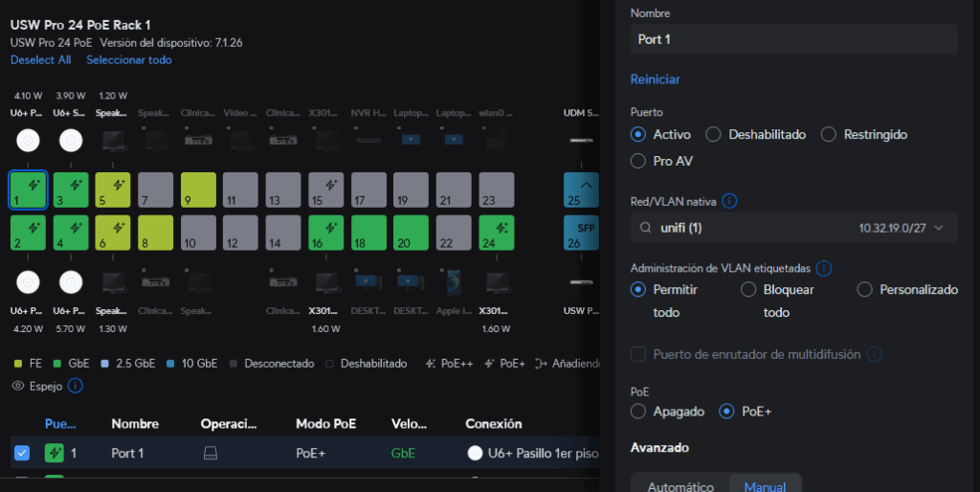Click info icon beside Red/VLAN nativa
The height and width of the screenshot is (492, 980).
(x=729, y=201)
